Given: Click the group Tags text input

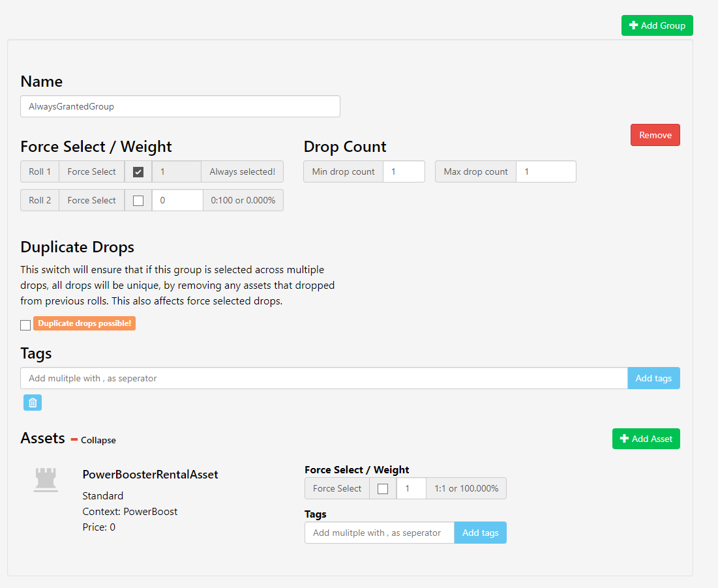Looking at the screenshot, I should click(x=324, y=378).
